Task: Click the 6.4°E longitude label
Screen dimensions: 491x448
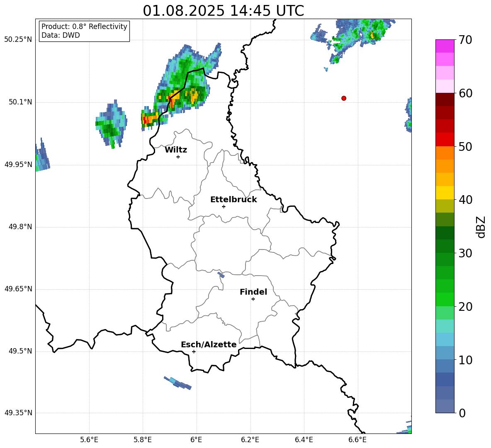Action: [304, 440]
